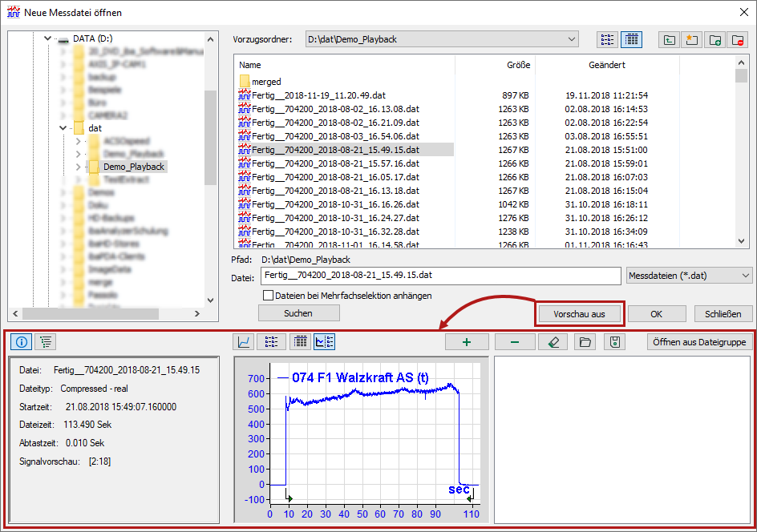Add a folder with green plus icon
757x532 pixels.
coord(715,40)
